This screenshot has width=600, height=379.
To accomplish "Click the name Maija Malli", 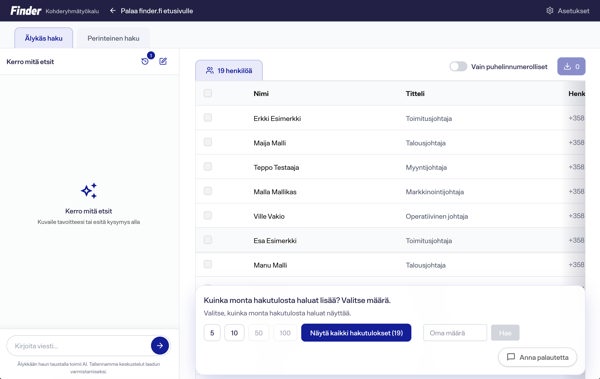I will pyautogui.click(x=269, y=143).
